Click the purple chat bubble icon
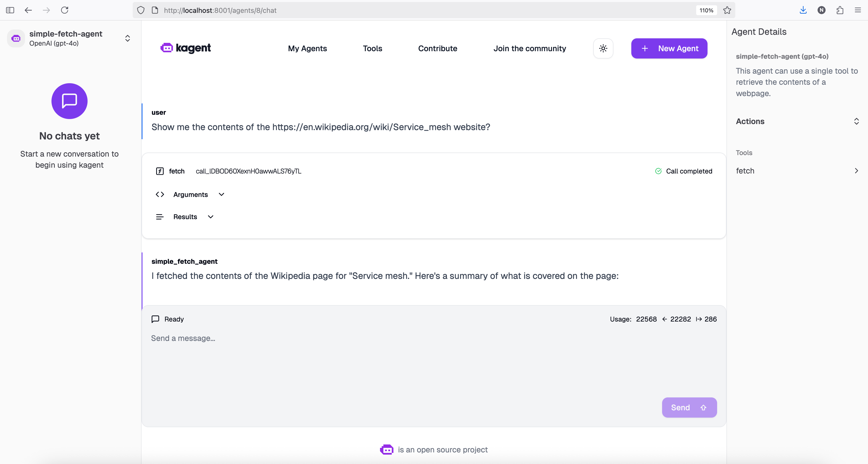 (x=69, y=101)
